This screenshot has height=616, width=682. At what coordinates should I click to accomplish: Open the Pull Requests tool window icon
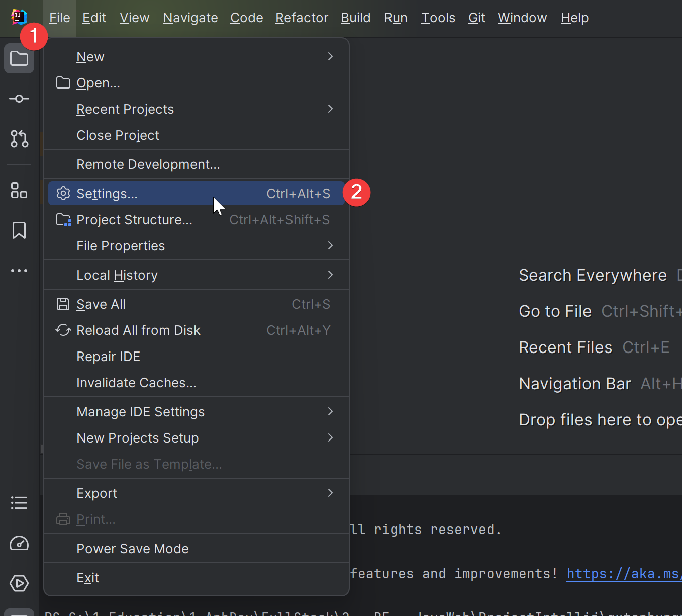click(19, 138)
